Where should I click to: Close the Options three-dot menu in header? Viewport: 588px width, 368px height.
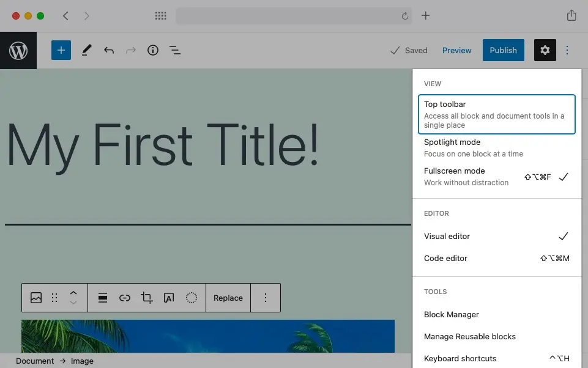567,50
